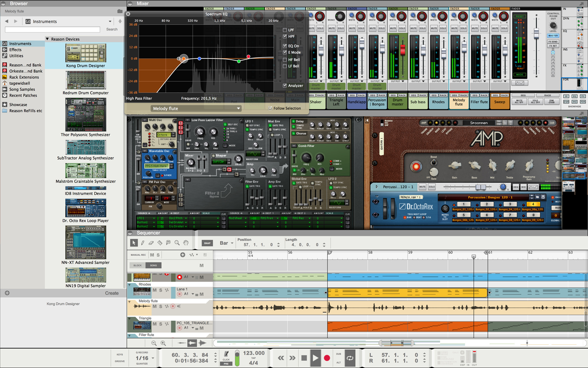588x368 pixels.
Task: Select Thor Polysonic Synthesizer device thumbnail
Action: point(86,115)
